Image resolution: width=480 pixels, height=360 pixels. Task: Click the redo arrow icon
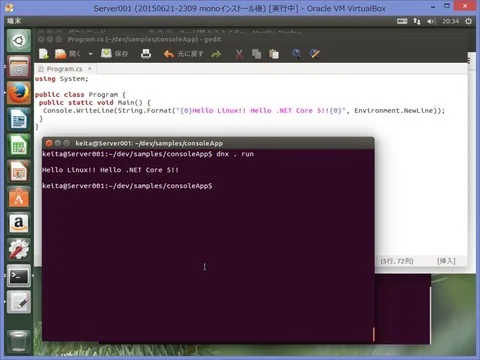coord(216,54)
